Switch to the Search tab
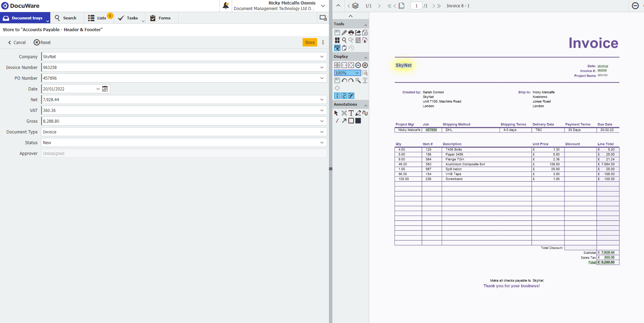Screen dimensions: 644x323 tap(67, 18)
